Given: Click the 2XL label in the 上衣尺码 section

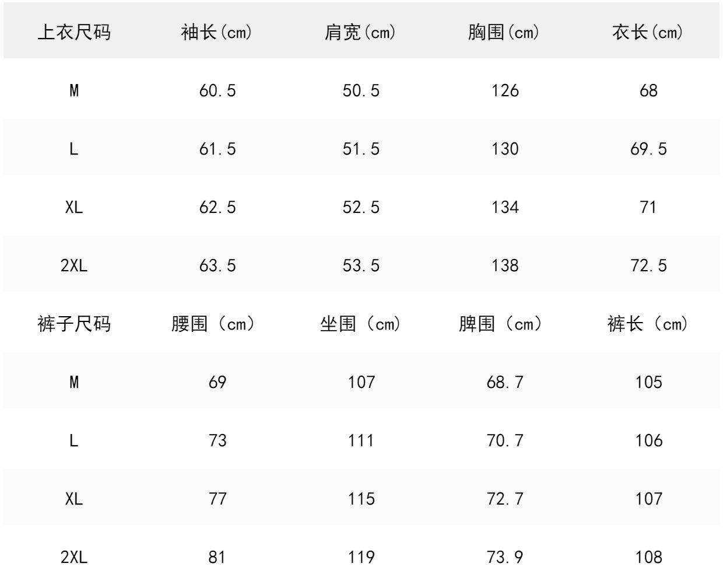Looking at the screenshot, I should coord(74,265).
